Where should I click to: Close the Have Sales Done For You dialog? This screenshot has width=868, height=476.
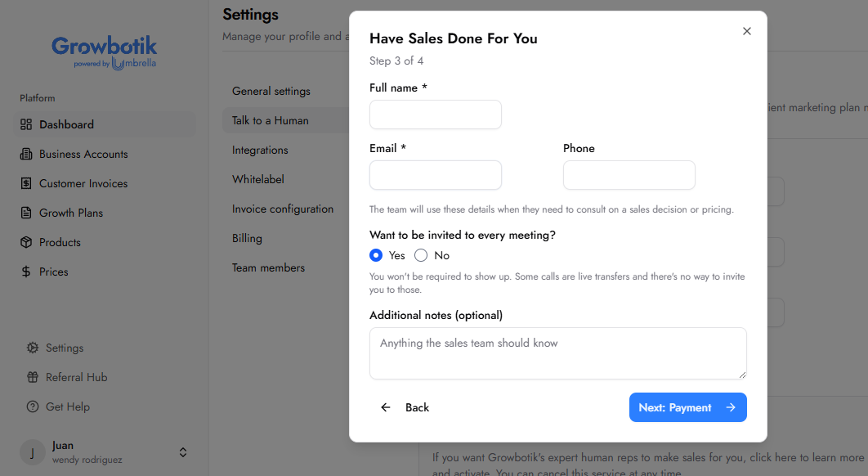click(747, 31)
